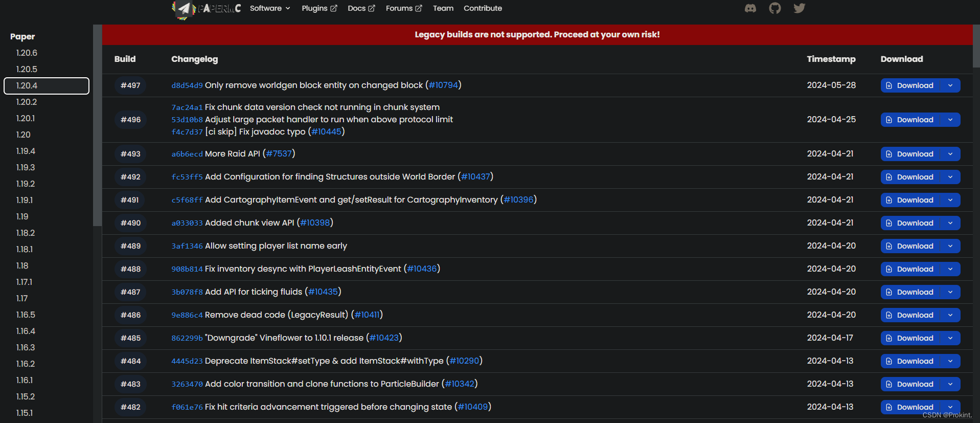Screen dimensions: 980x423
Task: Open commit a033033 link
Action: (187, 223)
